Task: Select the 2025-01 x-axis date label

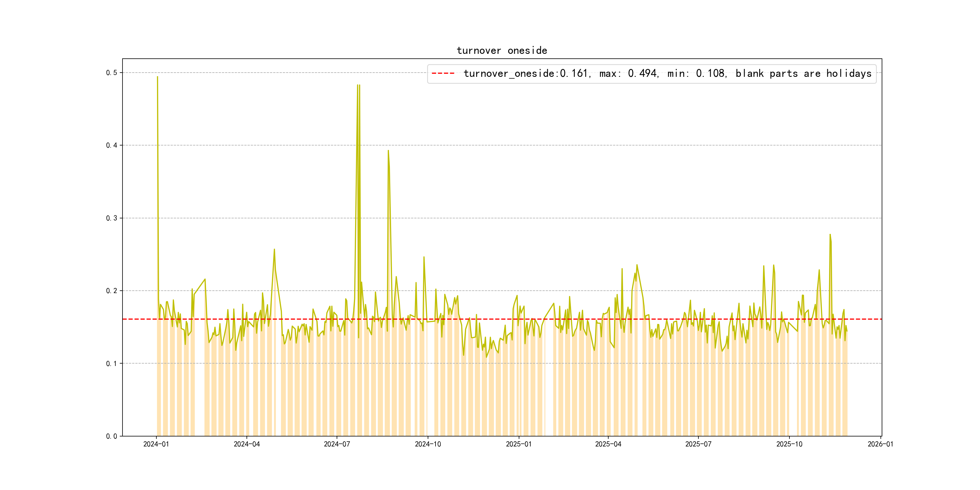Action: click(518, 444)
